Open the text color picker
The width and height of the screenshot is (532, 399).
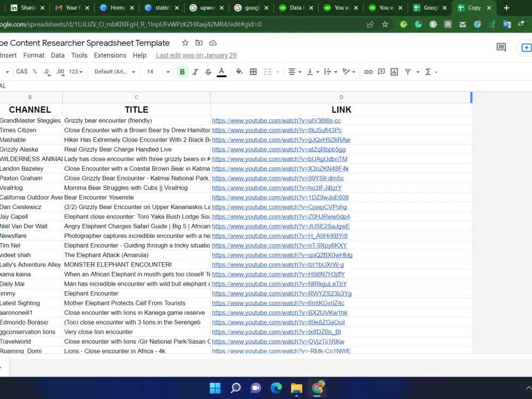point(221,72)
